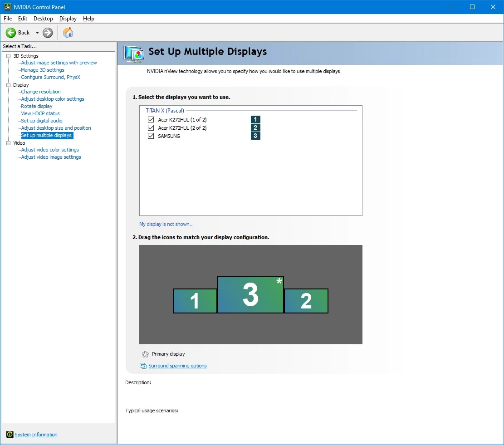This screenshot has height=445, width=504.
Task: Open the Desktop menu
Action: (43, 19)
